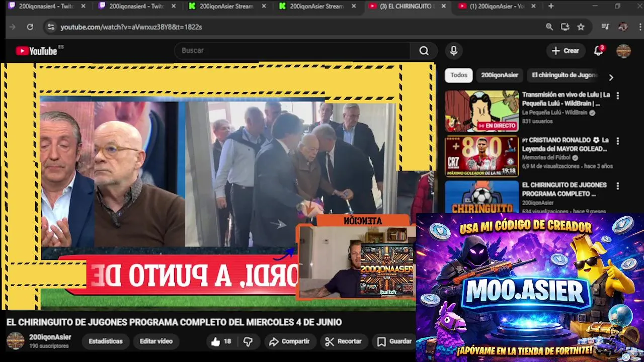Click the video title 'PROGRAMA COMPLETO DEL MIERCOLES 4 DE JUNIO'
This screenshot has width=644, height=362.
[174, 322]
